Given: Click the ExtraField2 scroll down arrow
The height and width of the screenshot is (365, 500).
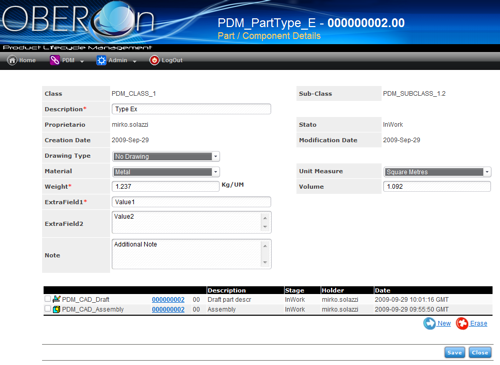Looking at the screenshot, I should click(x=265, y=227).
